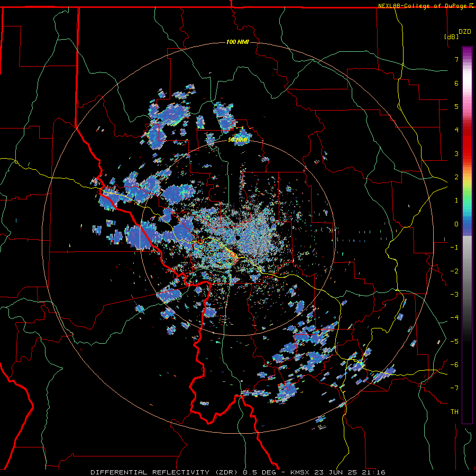Click the DIFFERENTIAL REFLECTIVITY (ZDR) caption text

166,472
